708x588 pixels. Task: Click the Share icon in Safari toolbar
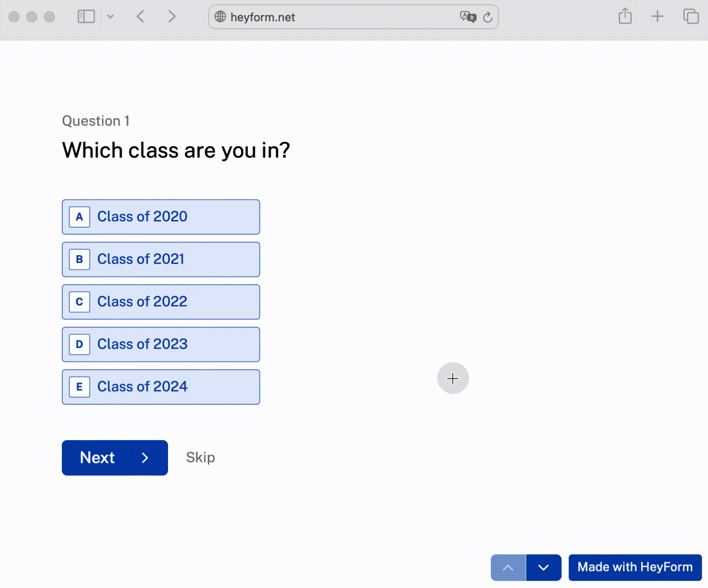(625, 17)
